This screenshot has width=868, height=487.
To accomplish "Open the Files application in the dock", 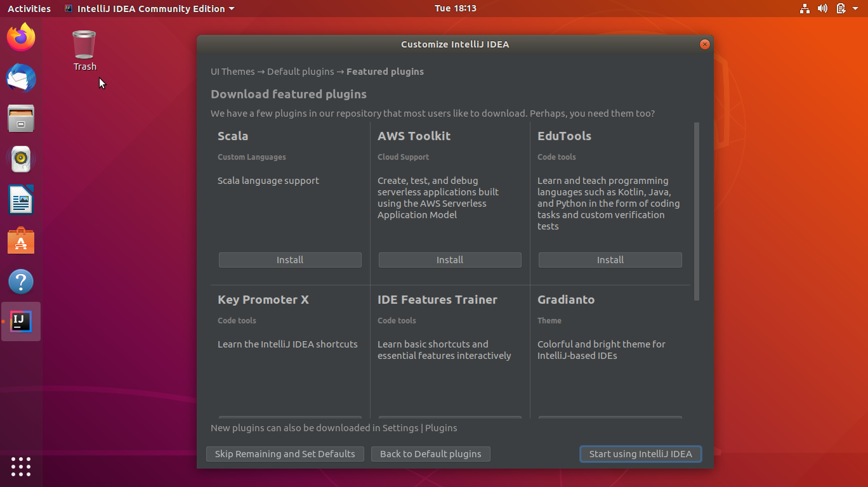I will [x=21, y=119].
